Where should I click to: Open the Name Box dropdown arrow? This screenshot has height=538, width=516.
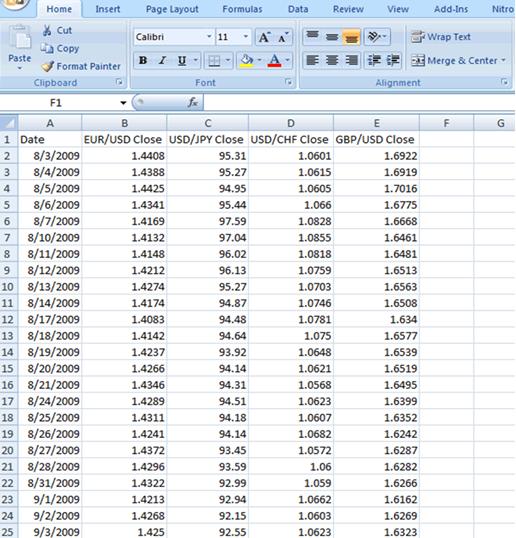pyautogui.click(x=123, y=103)
